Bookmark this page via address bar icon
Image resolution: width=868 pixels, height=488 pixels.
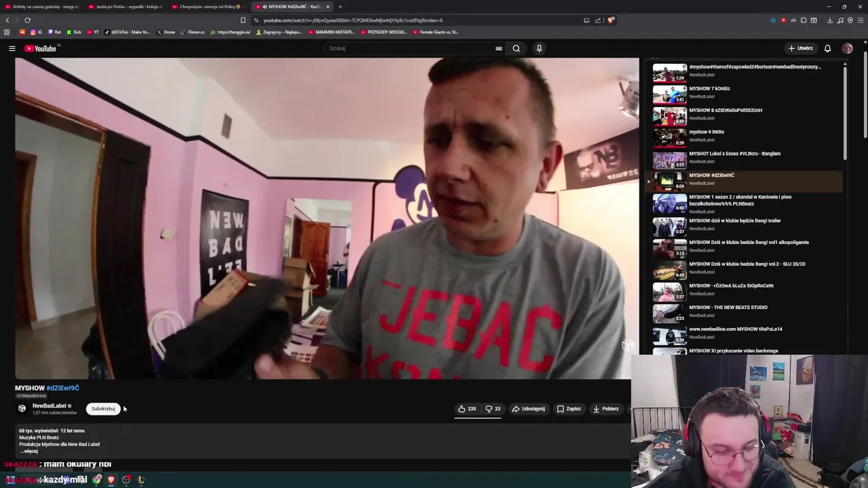243,20
